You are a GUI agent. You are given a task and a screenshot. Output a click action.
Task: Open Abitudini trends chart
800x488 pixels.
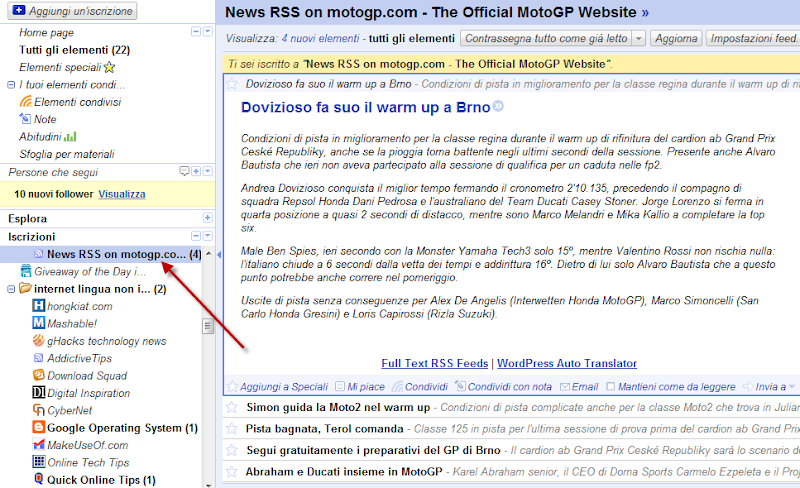[48, 137]
